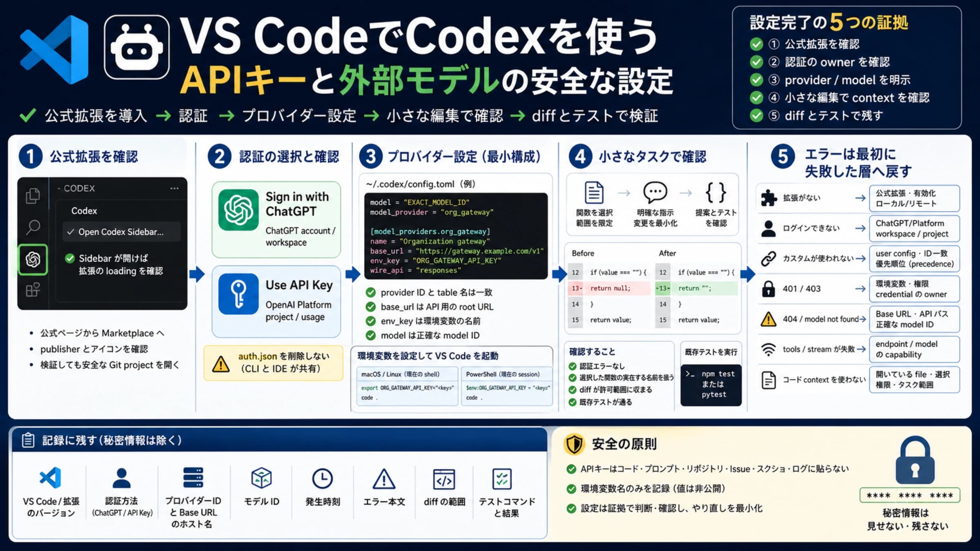Toggle the check beside ④ 小さな編集で context を確認
This screenshot has width=980, height=551.
[x=757, y=98]
